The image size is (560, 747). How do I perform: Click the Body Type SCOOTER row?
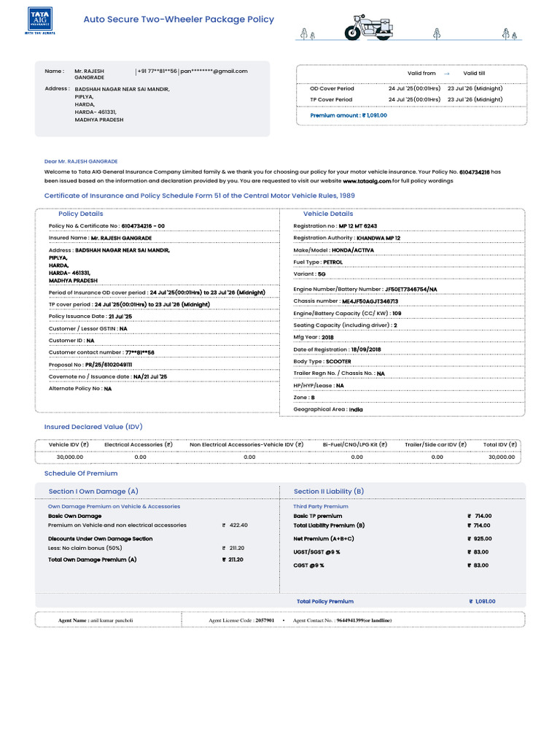coord(322,362)
